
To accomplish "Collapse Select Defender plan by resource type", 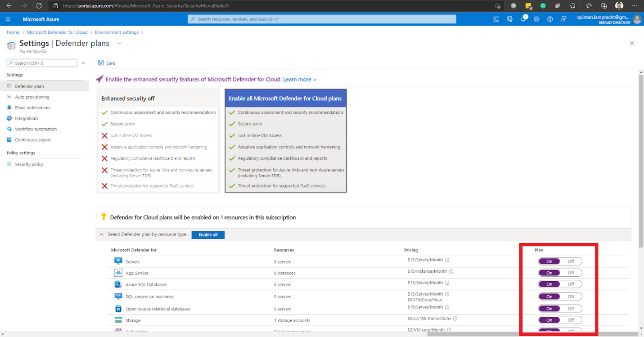I will click(x=102, y=234).
